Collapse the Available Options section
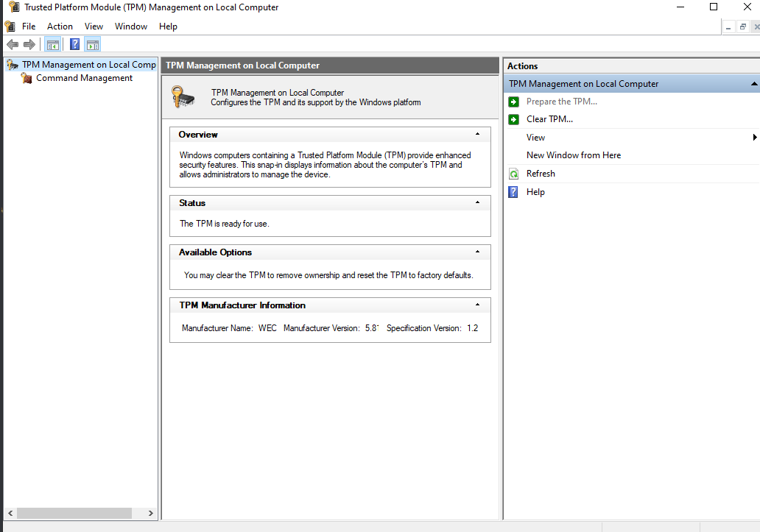 [477, 252]
